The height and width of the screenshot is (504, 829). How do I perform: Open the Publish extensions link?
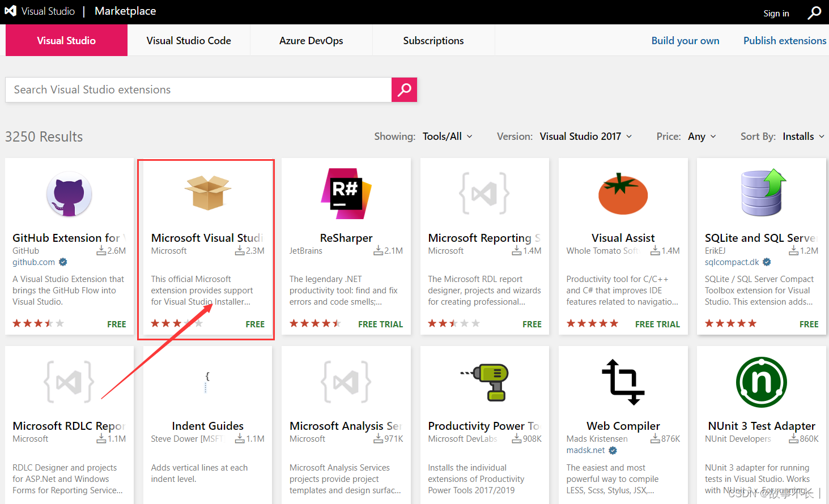click(x=785, y=40)
